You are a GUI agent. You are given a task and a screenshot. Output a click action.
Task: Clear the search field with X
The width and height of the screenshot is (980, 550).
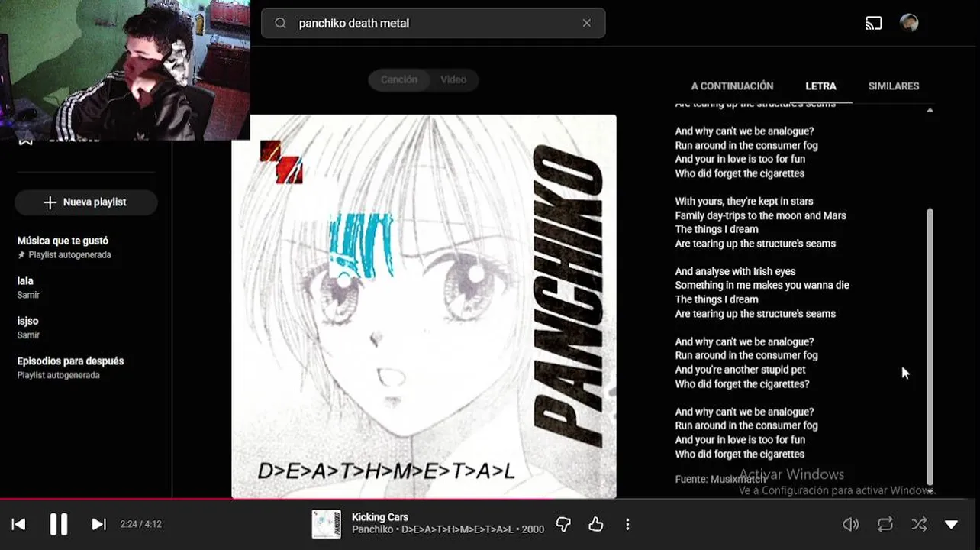(586, 23)
